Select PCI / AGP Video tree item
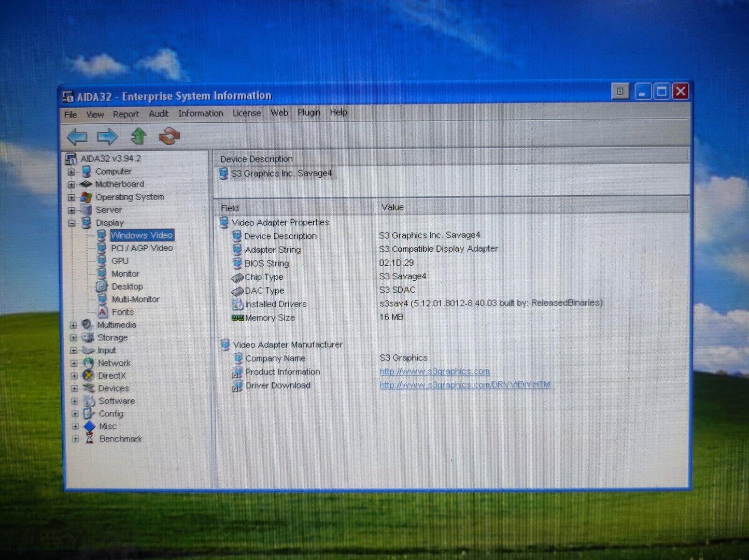The height and width of the screenshot is (560, 749). [x=142, y=248]
